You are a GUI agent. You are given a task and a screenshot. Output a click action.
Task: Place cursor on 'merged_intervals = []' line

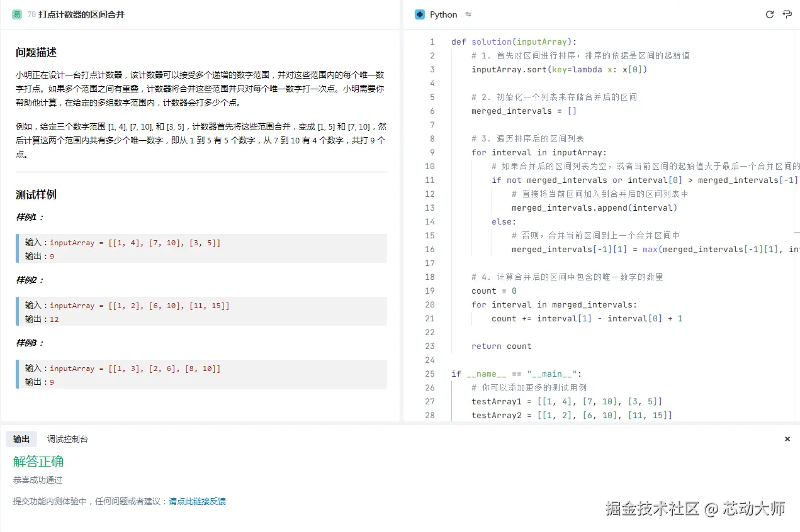click(x=524, y=111)
